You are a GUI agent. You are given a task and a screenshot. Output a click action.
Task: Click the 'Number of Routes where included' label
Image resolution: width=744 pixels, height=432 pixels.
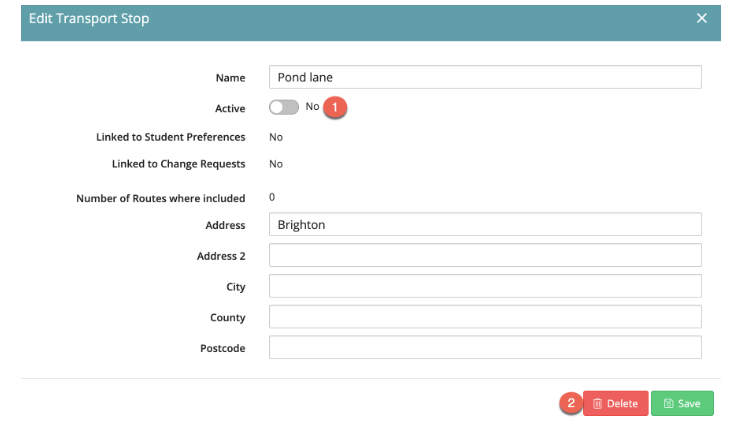(160, 198)
